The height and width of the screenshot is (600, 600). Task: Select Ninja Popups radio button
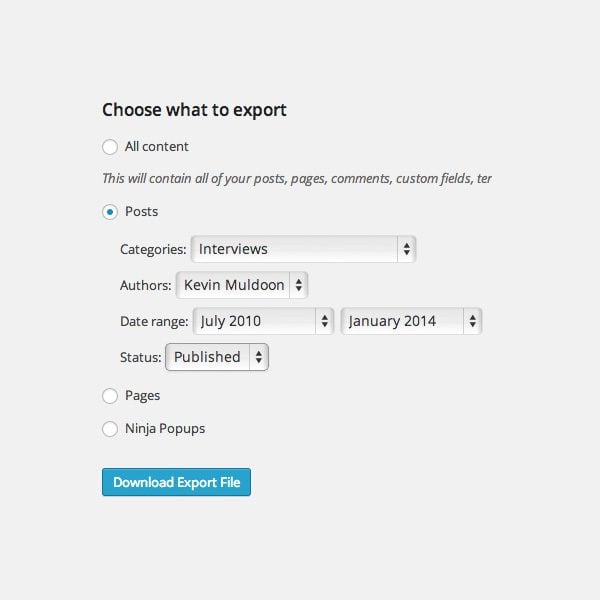(110, 429)
